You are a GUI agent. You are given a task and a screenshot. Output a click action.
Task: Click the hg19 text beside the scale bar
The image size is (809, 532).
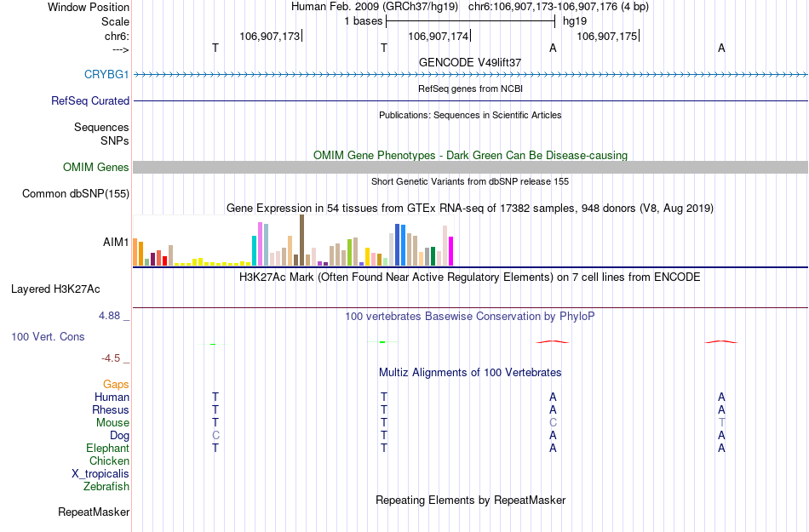575,21
